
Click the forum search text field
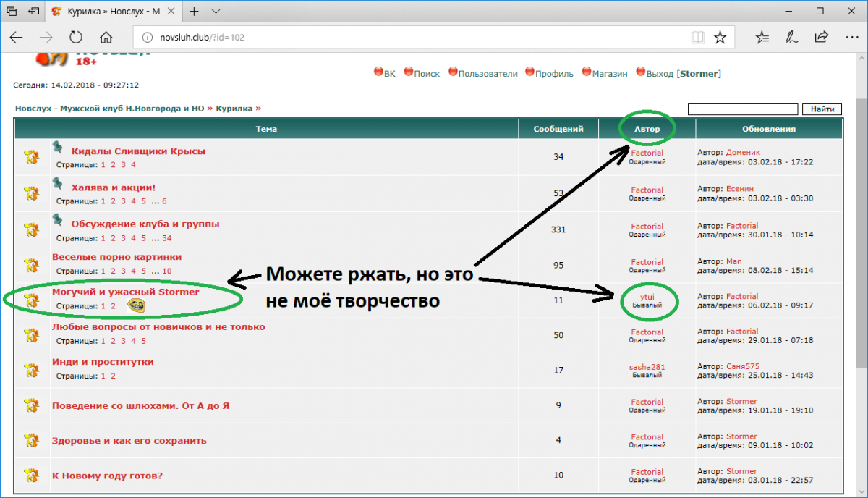tap(743, 109)
